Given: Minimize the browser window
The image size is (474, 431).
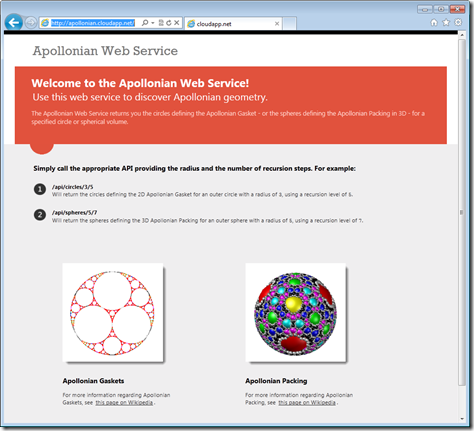Looking at the screenshot, I should [425, 9].
